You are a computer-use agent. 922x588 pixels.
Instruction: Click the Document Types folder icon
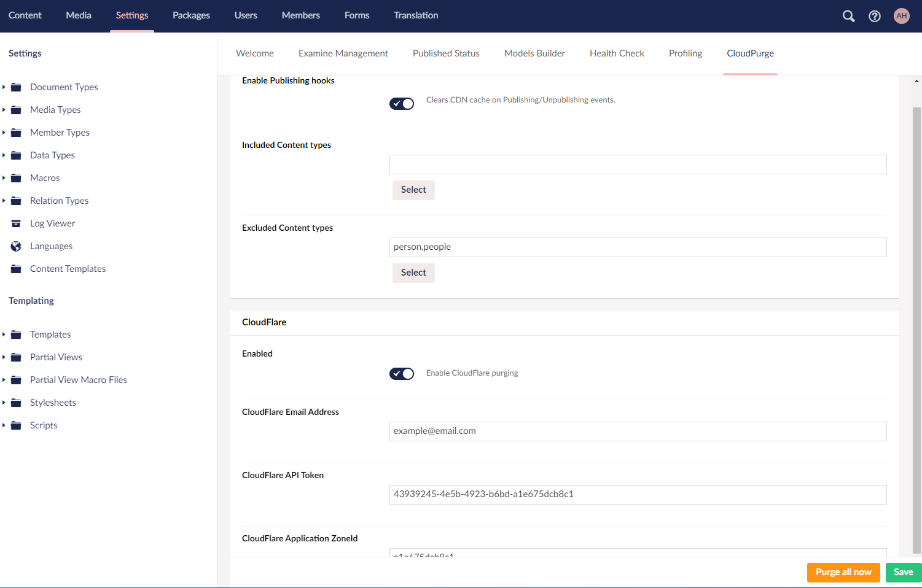tap(17, 87)
